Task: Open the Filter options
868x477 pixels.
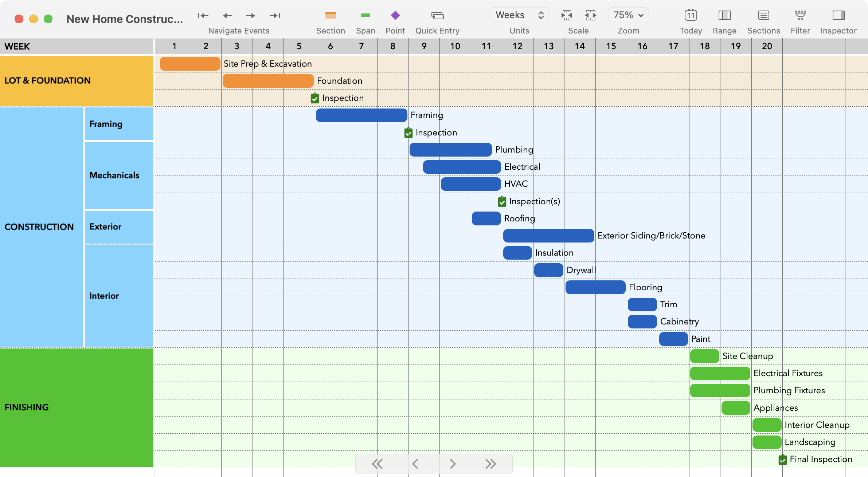Action: 800,15
